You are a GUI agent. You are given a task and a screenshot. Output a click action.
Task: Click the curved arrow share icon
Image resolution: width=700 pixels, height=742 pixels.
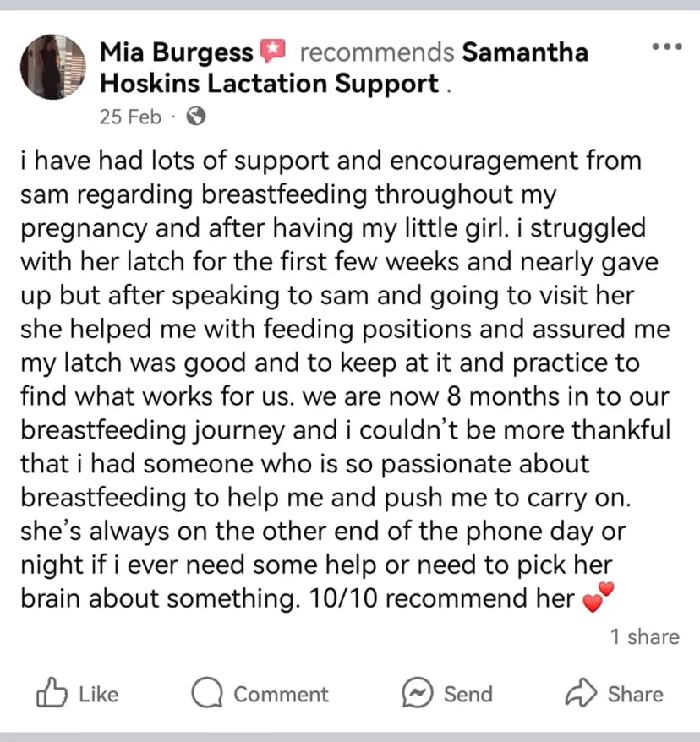pyautogui.click(x=581, y=692)
